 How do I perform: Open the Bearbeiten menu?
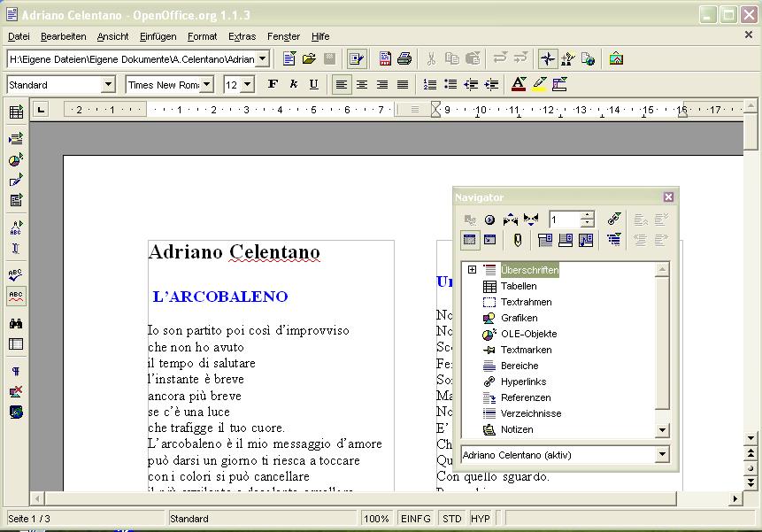(63, 36)
